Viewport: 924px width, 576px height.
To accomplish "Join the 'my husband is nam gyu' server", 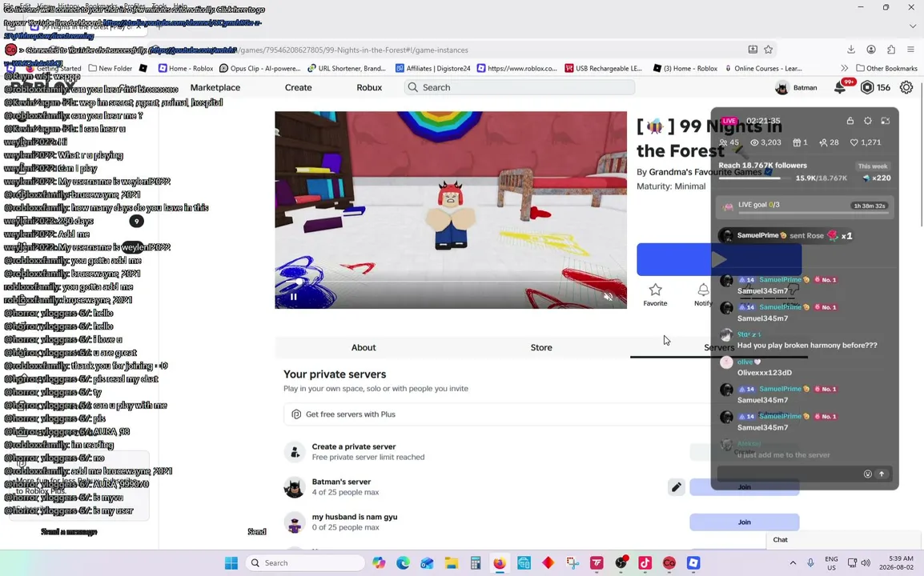I will [745, 522].
